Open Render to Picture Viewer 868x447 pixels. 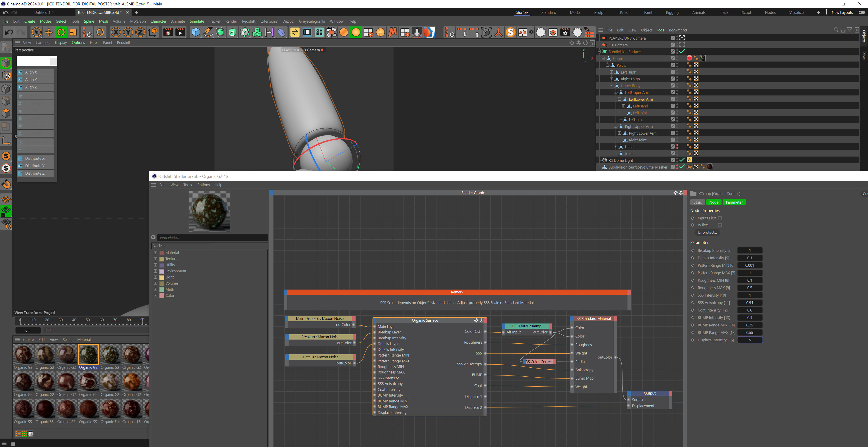pyautogui.click(x=180, y=32)
